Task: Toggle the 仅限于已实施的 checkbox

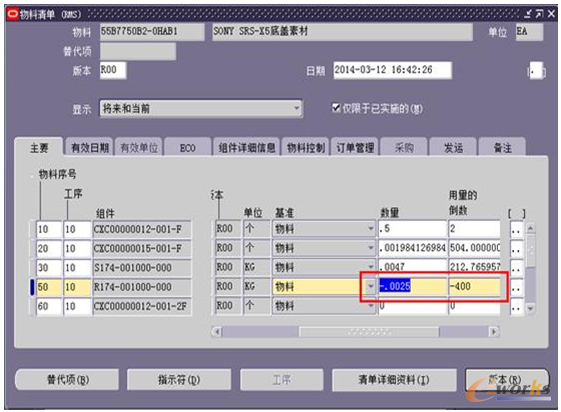Action: [x=336, y=108]
